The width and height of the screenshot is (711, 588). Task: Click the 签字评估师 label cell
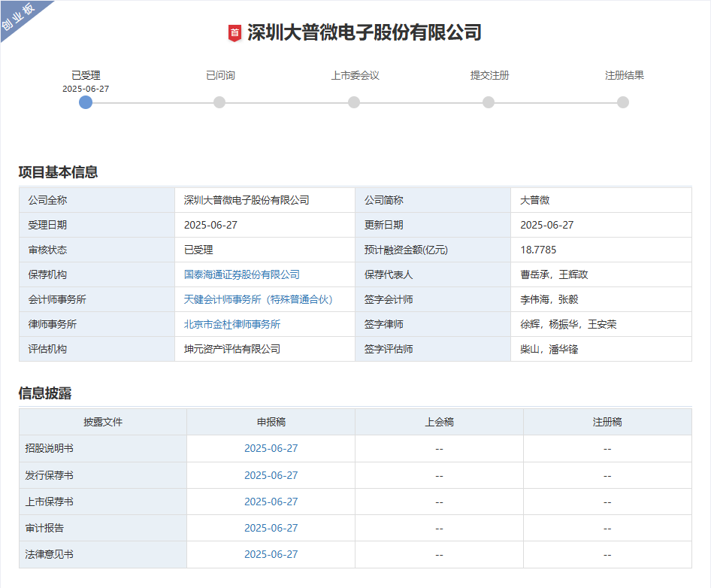[x=433, y=349]
